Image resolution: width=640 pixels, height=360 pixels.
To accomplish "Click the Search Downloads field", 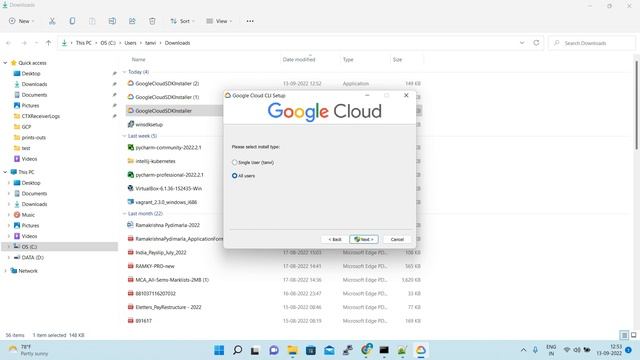I will 592,43.
